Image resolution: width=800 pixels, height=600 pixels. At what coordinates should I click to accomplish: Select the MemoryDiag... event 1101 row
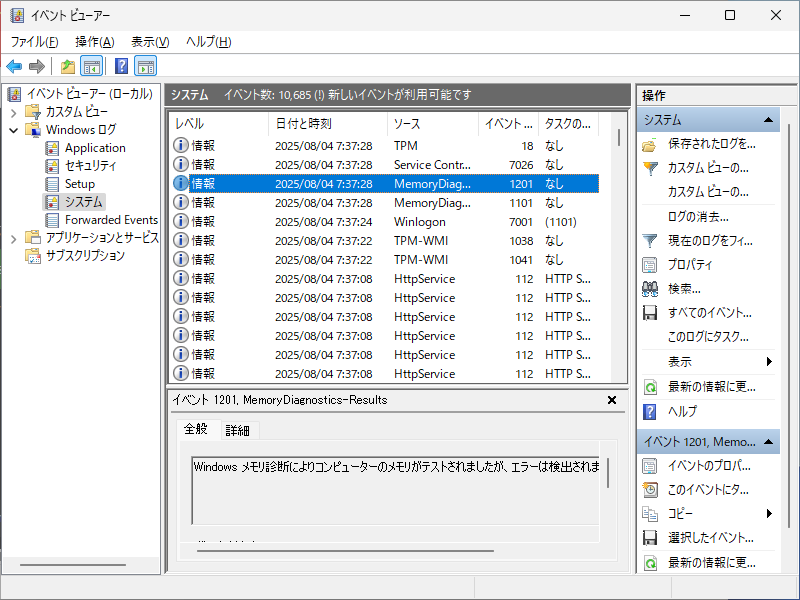click(x=385, y=203)
